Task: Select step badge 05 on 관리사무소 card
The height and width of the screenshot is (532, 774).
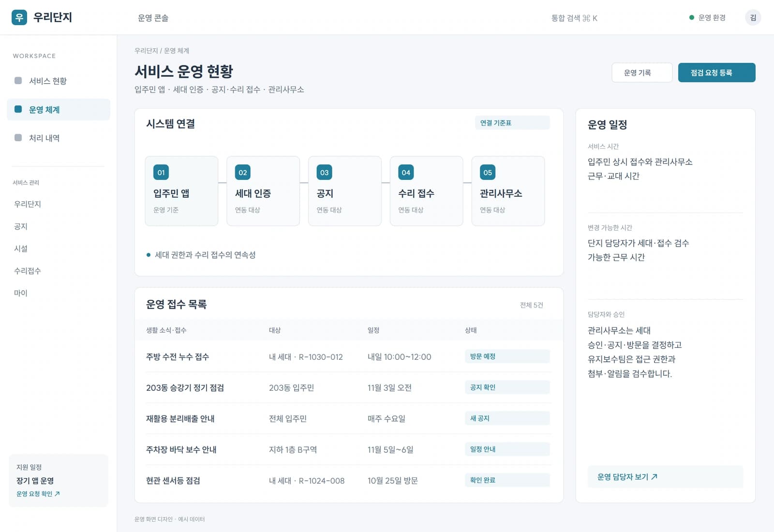Action: click(488, 172)
